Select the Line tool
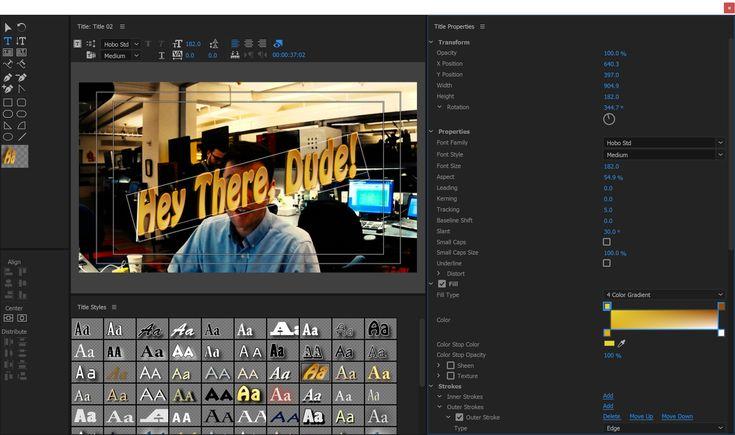Screen dimensions: 735x435 [x=22, y=137]
